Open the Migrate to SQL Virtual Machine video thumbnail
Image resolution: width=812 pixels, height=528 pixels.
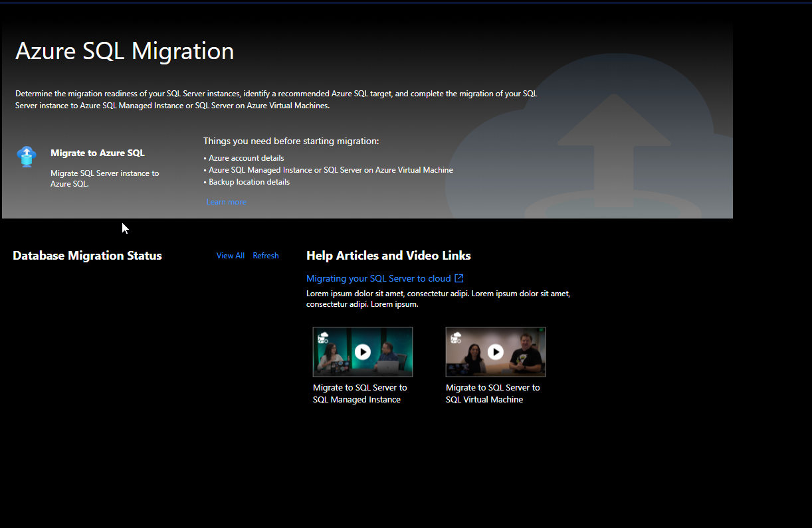(496, 352)
